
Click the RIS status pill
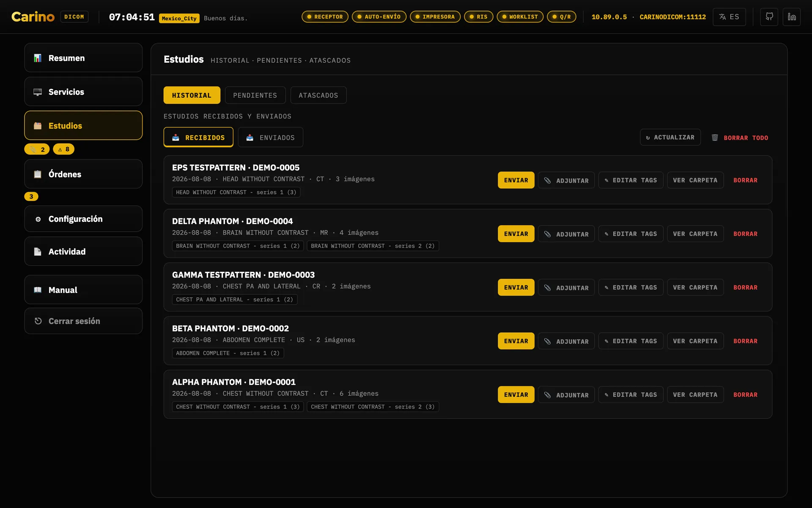(x=478, y=17)
